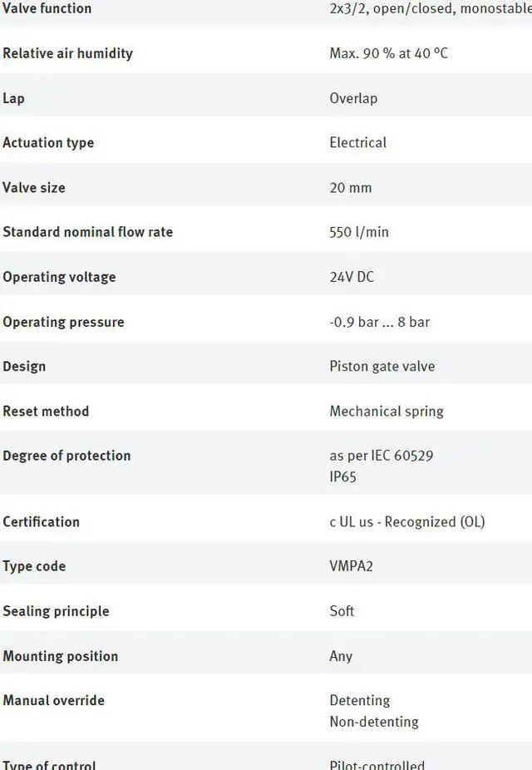Click the -0.9 bar ... 8 bar value
The width and height of the screenshot is (532, 770).
click(x=379, y=322)
